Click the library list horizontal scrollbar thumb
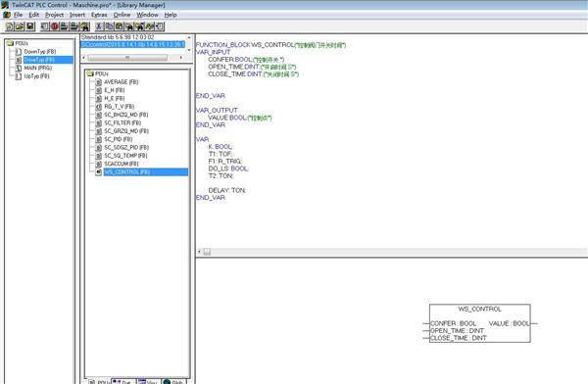The width and height of the screenshot is (588, 384). [127, 58]
